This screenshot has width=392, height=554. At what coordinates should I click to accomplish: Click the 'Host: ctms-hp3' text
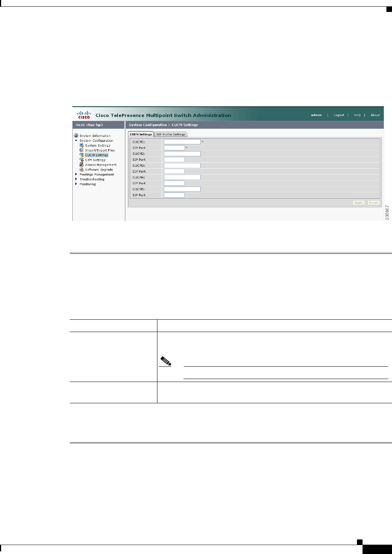(89, 125)
